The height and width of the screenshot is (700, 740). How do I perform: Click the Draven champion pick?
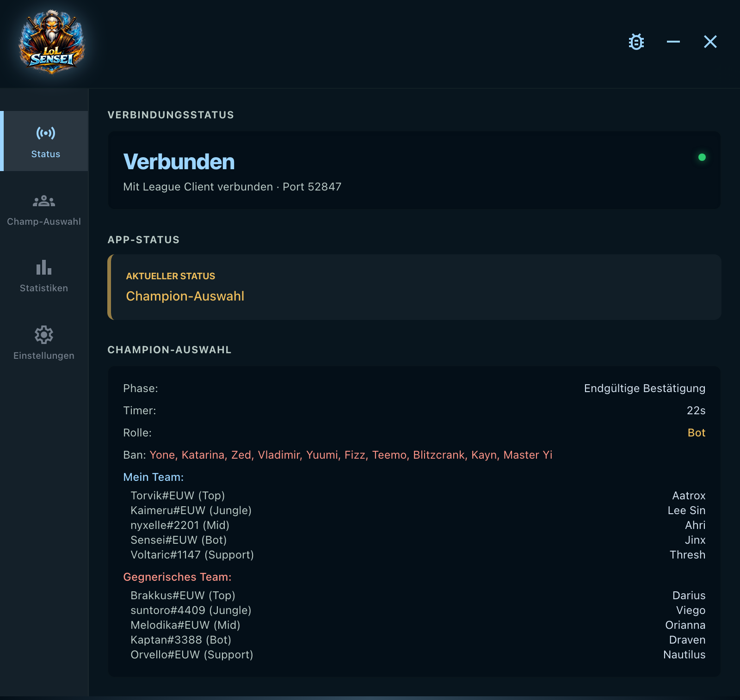click(687, 640)
